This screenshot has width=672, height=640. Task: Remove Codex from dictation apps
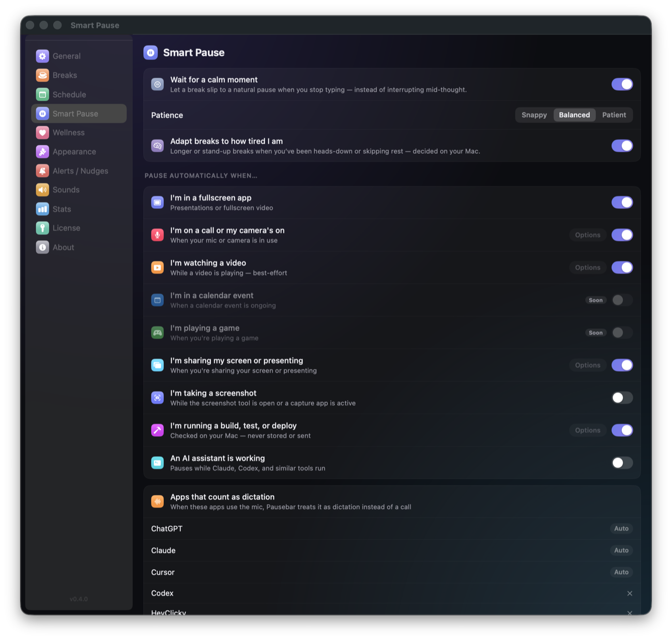pyautogui.click(x=630, y=593)
